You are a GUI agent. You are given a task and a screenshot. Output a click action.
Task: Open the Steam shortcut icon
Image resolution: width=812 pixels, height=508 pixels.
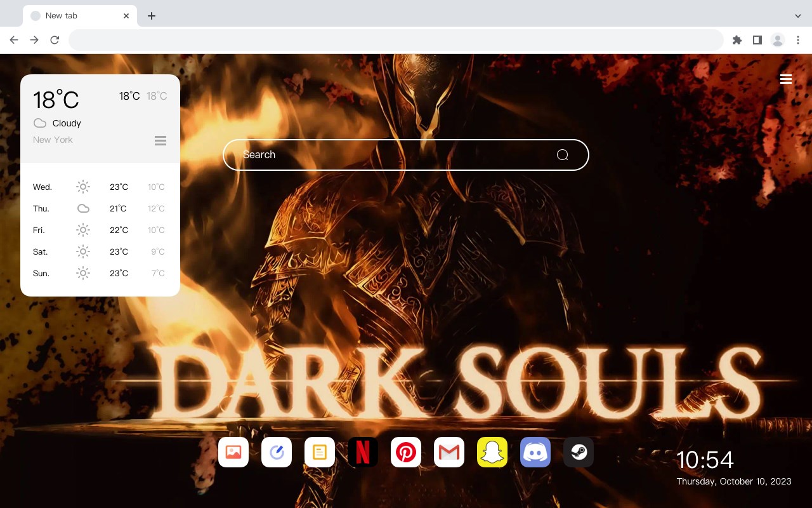click(x=579, y=452)
